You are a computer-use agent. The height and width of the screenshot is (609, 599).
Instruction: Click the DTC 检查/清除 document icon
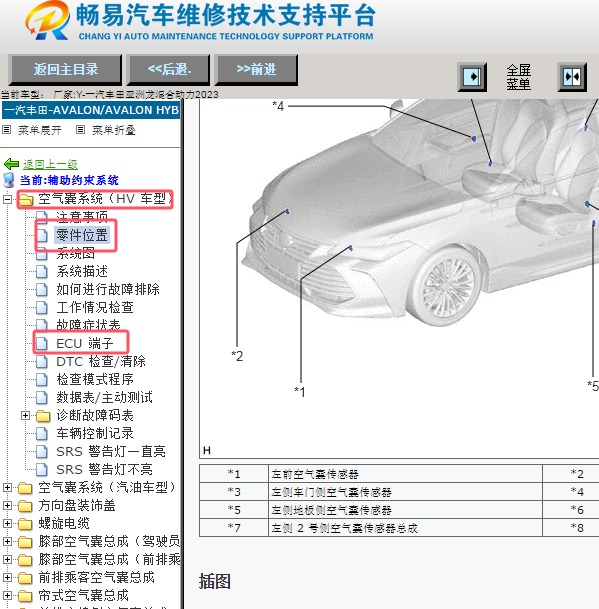click(42, 362)
